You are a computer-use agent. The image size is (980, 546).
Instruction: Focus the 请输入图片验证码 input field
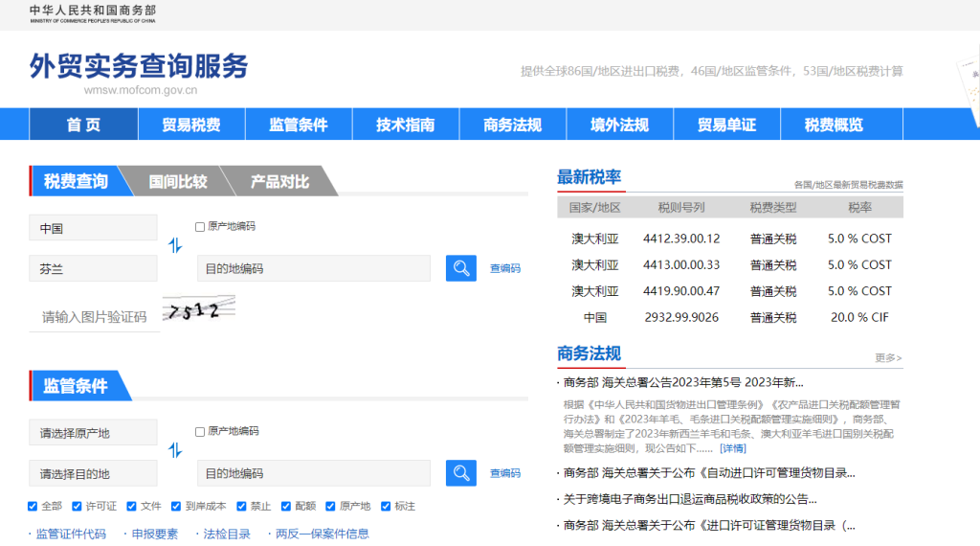(95, 316)
